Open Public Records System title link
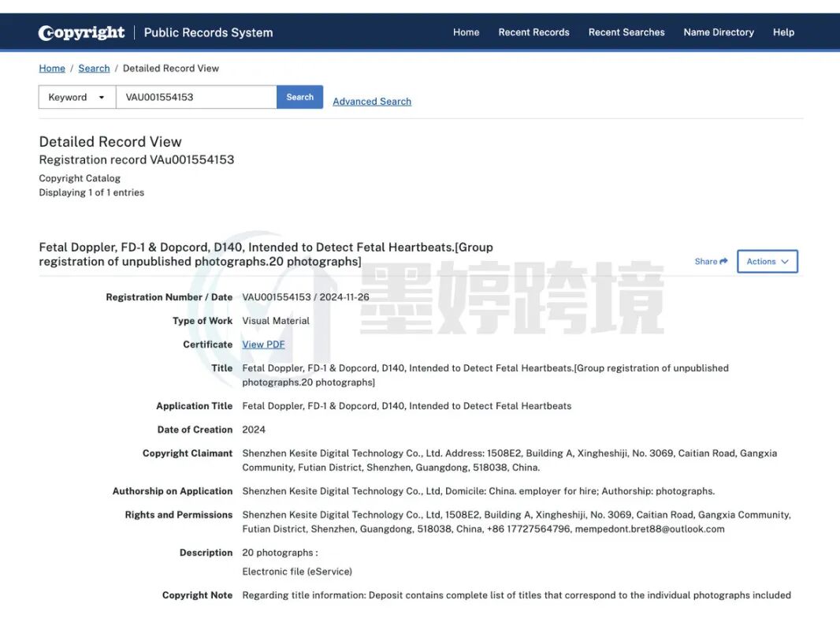 pos(208,32)
